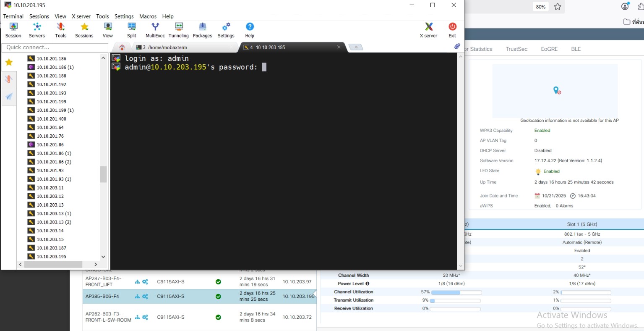Click the Tunneling toolbar icon
The image size is (644, 331).
(179, 30)
